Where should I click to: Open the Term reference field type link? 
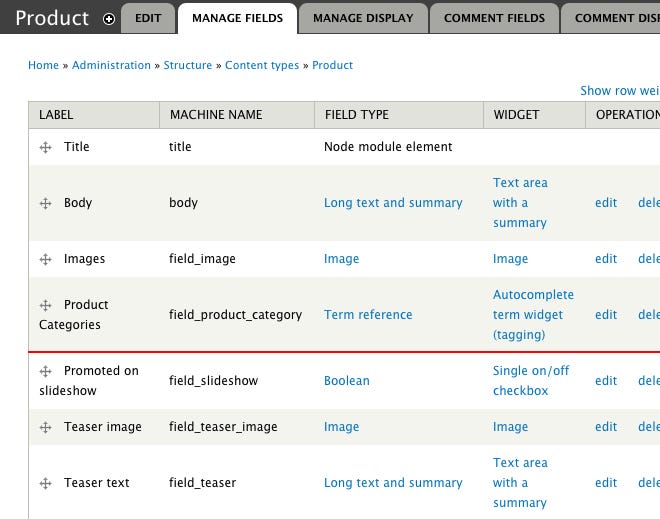tap(368, 314)
